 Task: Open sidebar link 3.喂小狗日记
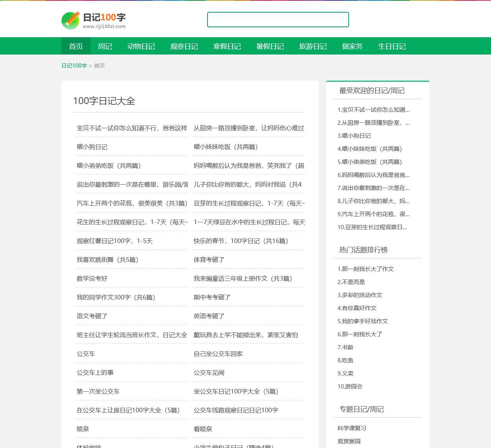click(x=355, y=136)
